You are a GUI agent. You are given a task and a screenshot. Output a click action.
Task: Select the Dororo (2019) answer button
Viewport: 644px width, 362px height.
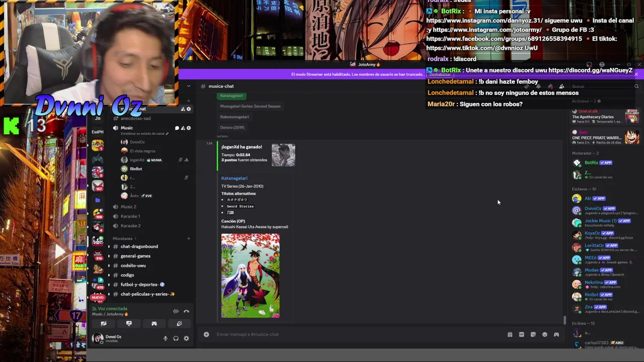tap(232, 127)
